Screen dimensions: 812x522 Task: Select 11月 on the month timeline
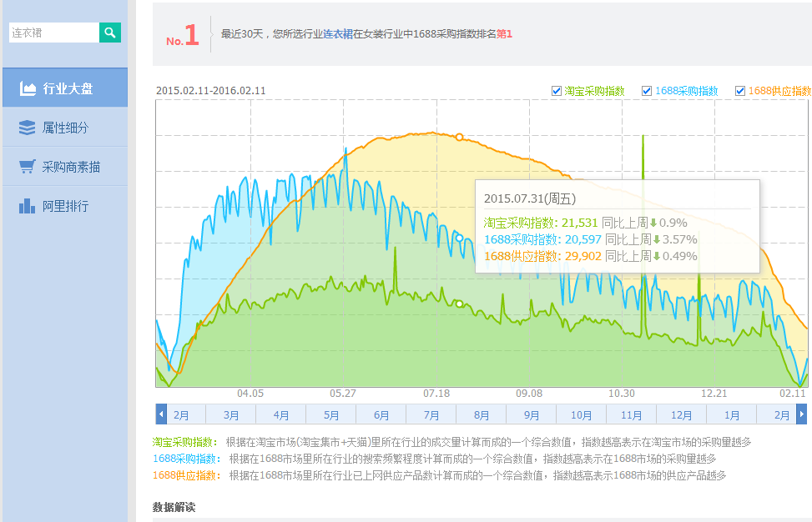tap(632, 414)
